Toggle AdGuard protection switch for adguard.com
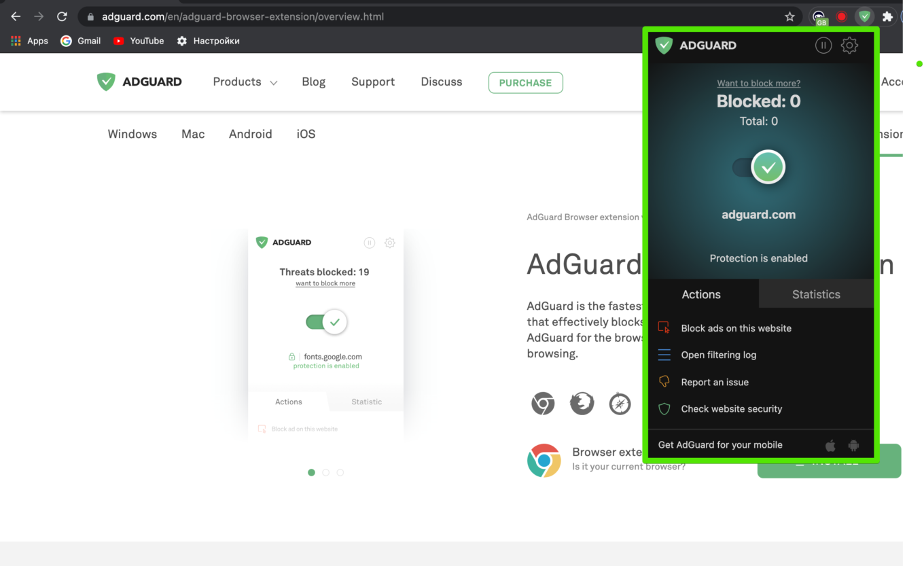This screenshot has height=566, width=924. (759, 167)
